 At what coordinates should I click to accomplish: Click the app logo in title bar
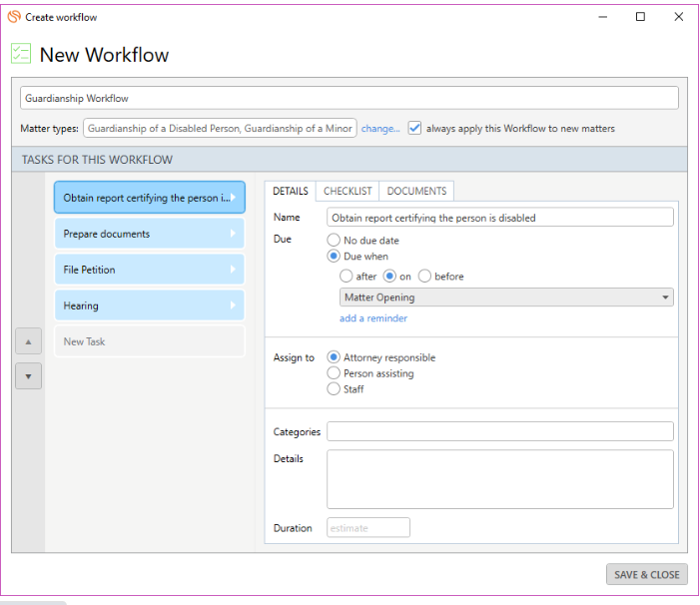tap(14, 17)
